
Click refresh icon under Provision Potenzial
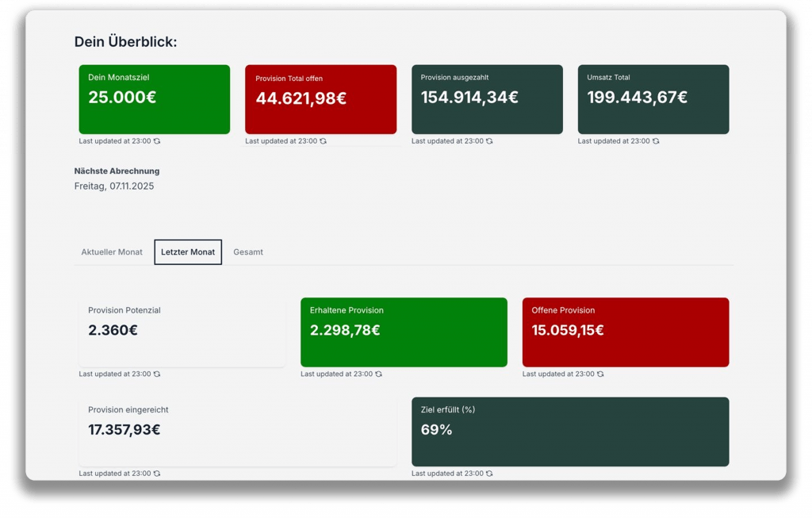click(x=157, y=374)
